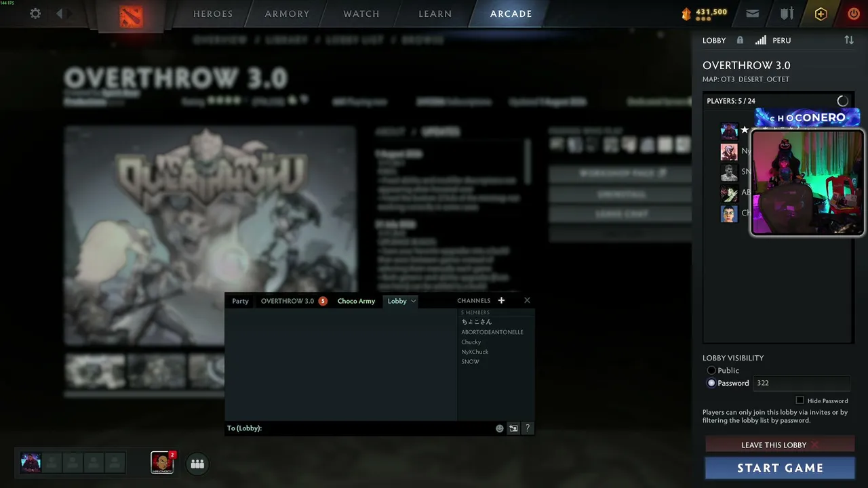Open the LEARN tab

[x=435, y=14]
